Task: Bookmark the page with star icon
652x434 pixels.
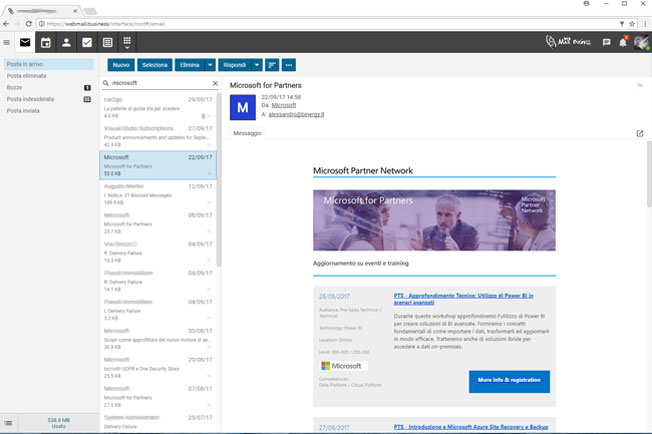Action: [632, 24]
